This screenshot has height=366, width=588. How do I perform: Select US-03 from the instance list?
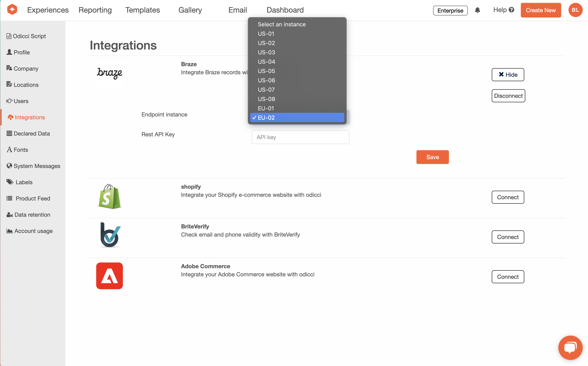[x=266, y=52]
